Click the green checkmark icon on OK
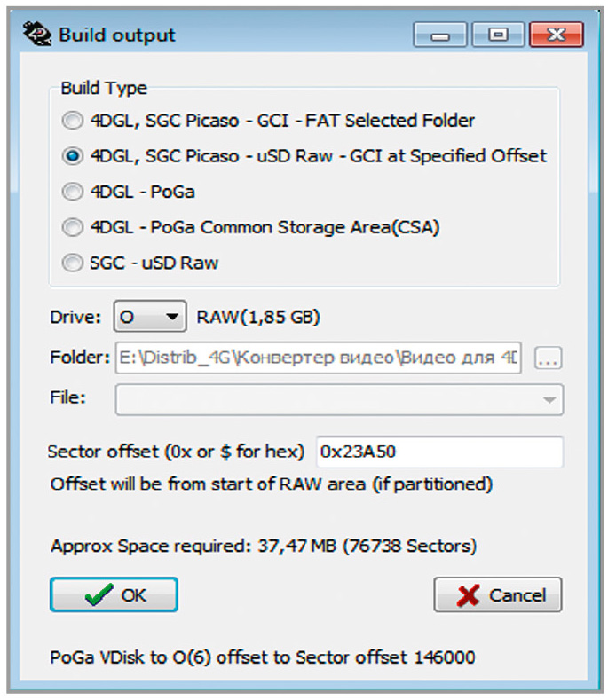Viewport: 608px width, 700px height. pos(99,594)
